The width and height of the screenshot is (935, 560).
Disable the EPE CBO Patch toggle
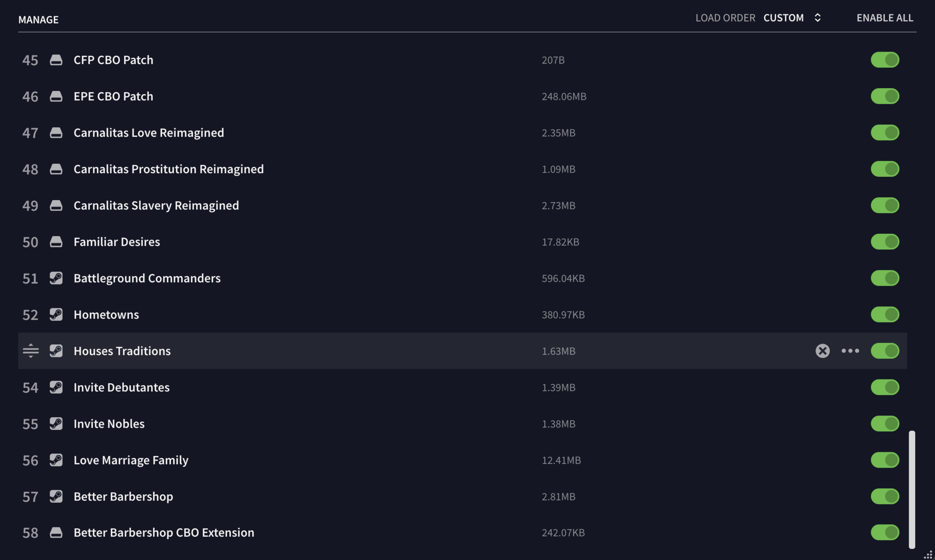tap(885, 96)
